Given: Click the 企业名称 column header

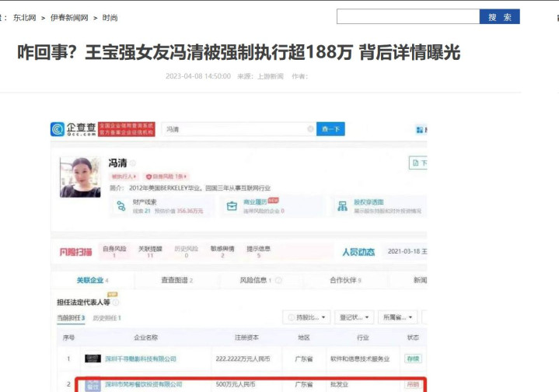Looking at the screenshot, I should [x=146, y=338].
